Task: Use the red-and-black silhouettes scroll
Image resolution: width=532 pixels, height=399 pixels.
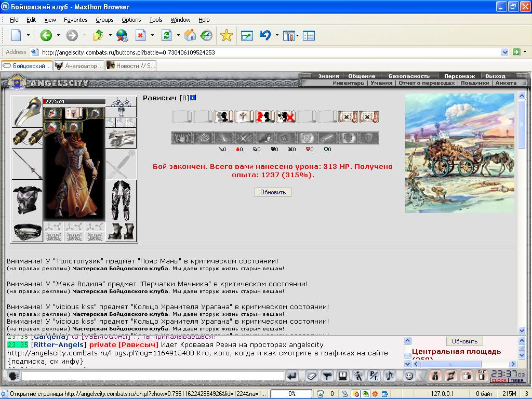Action: pos(265,117)
